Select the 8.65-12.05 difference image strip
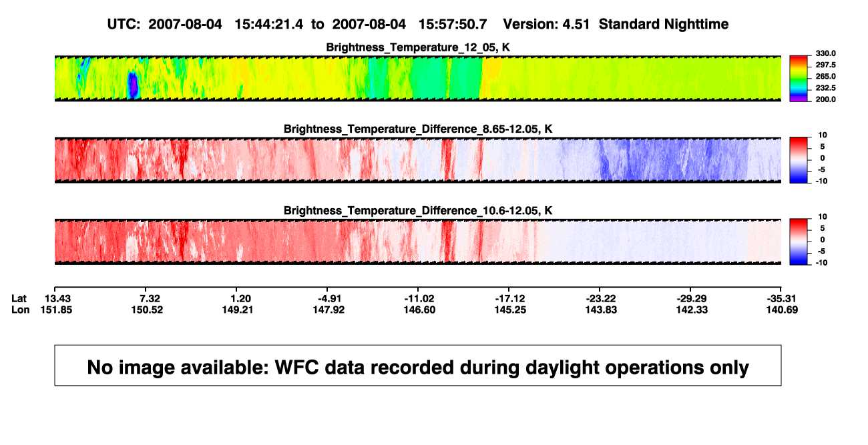 418,160
